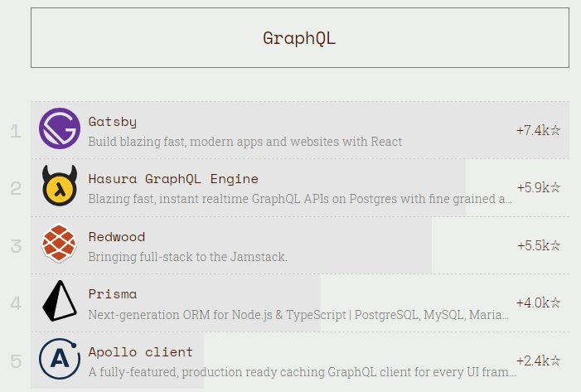Click Gatsby description about React websites
The height and width of the screenshot is (392, 581).
pyautogui.click(x=245, y=142)
